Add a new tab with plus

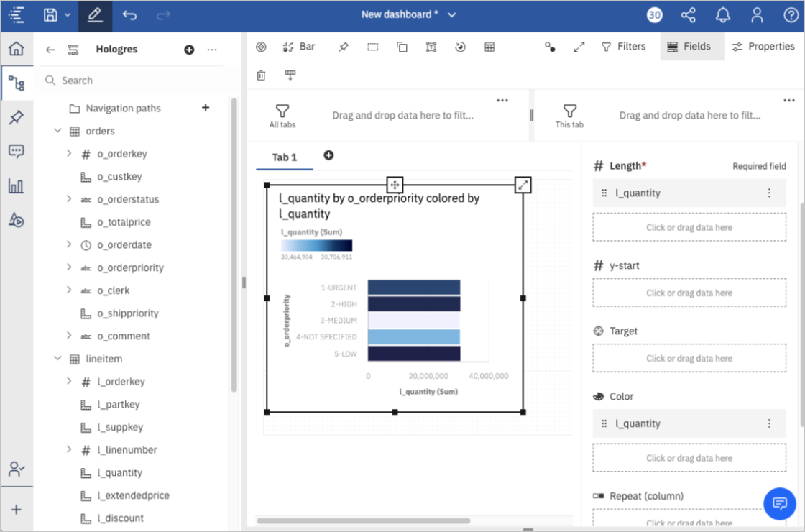tap(328, 155)
